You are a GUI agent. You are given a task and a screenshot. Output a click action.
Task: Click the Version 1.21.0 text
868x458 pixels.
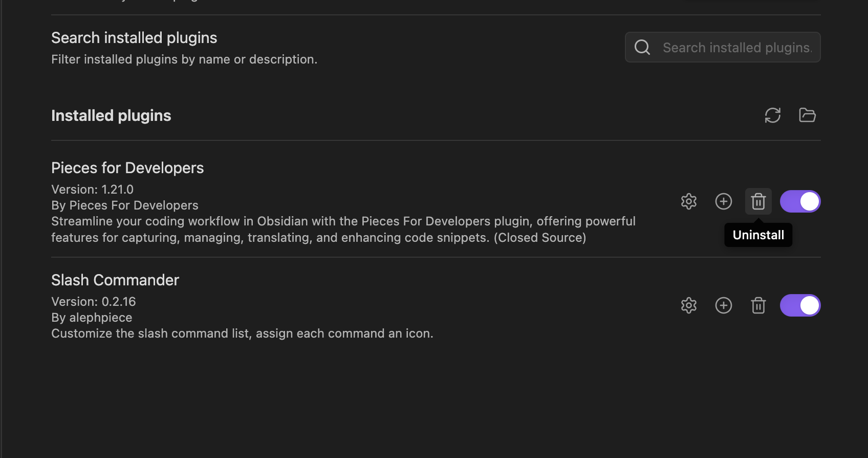click(x=92, y=190)
